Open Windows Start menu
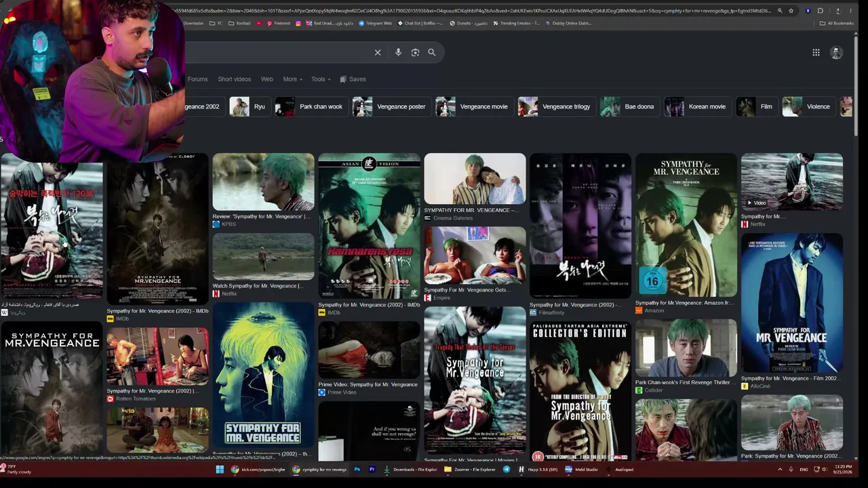Image resolution: width=868 pixels, height=488 pixels. (x=220, y=469)
